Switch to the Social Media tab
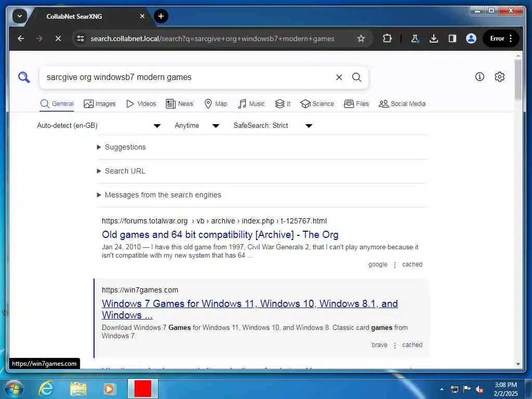This screenshot has height=399, width=532. point(402,104)
